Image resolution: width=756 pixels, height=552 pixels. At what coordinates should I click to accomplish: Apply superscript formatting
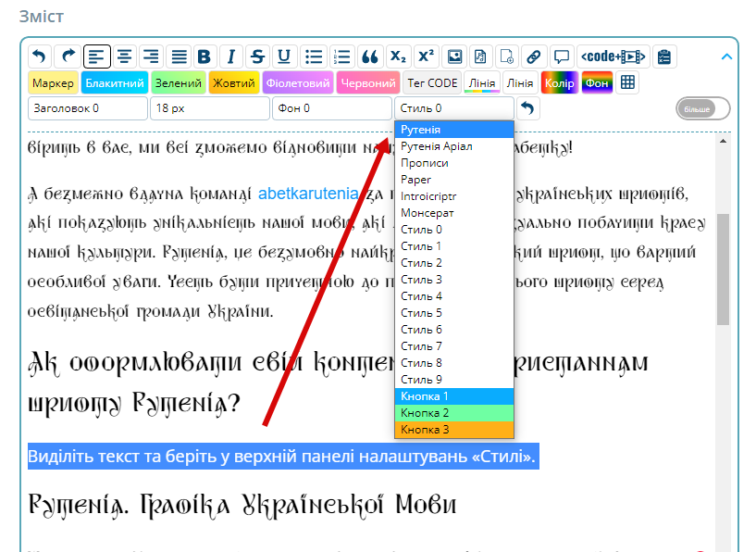tap(427, 56)
